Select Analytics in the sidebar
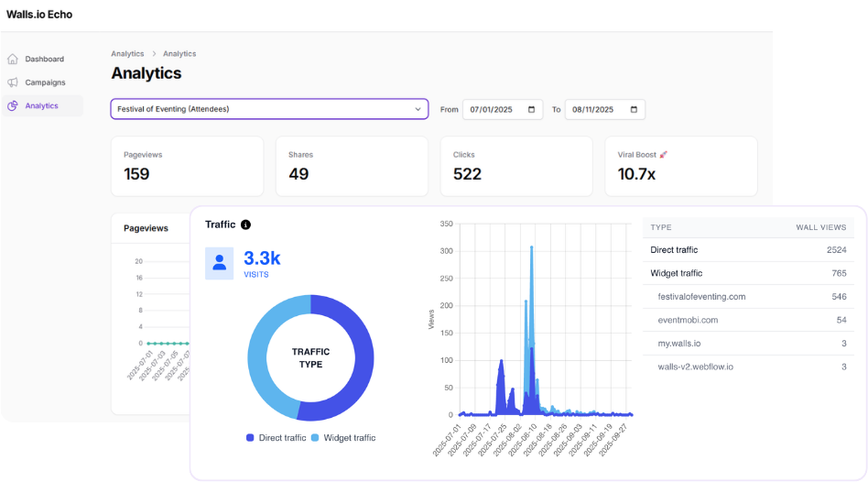The height and width of the screenshot is (482, 868). 41,105
